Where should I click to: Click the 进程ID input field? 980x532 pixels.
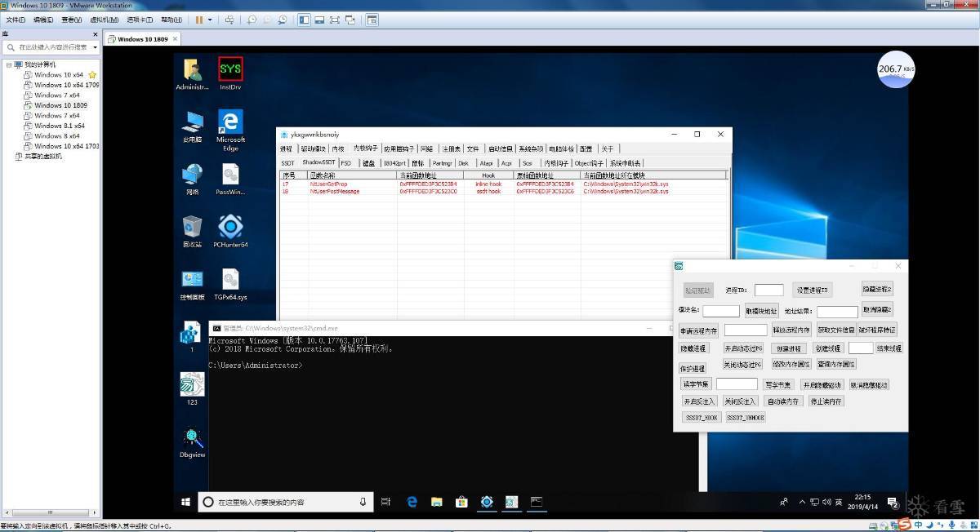point(768,290)
